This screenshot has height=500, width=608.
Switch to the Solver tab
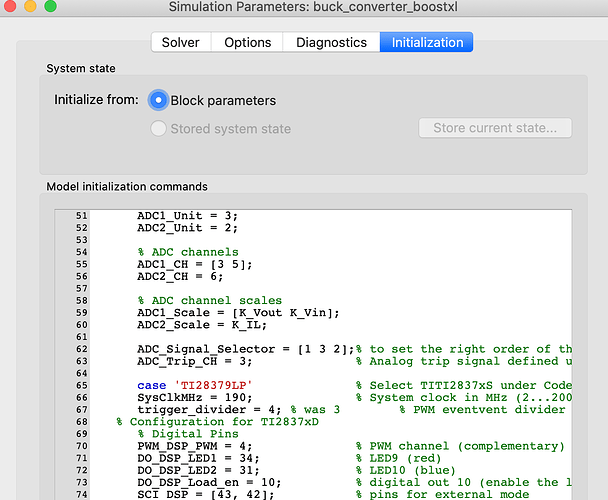180,42
